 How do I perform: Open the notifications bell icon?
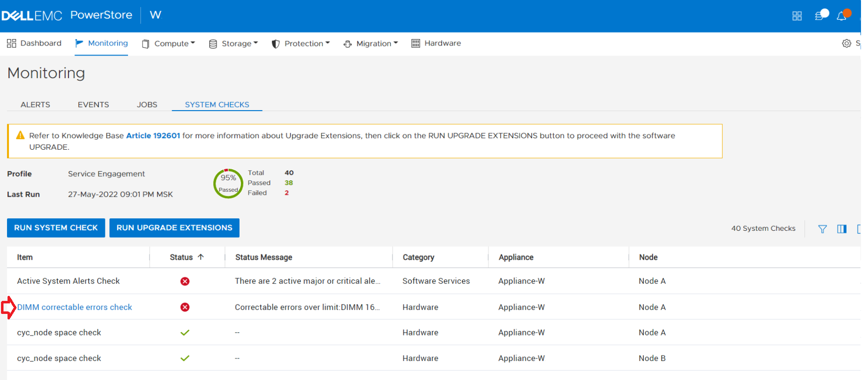841,16
